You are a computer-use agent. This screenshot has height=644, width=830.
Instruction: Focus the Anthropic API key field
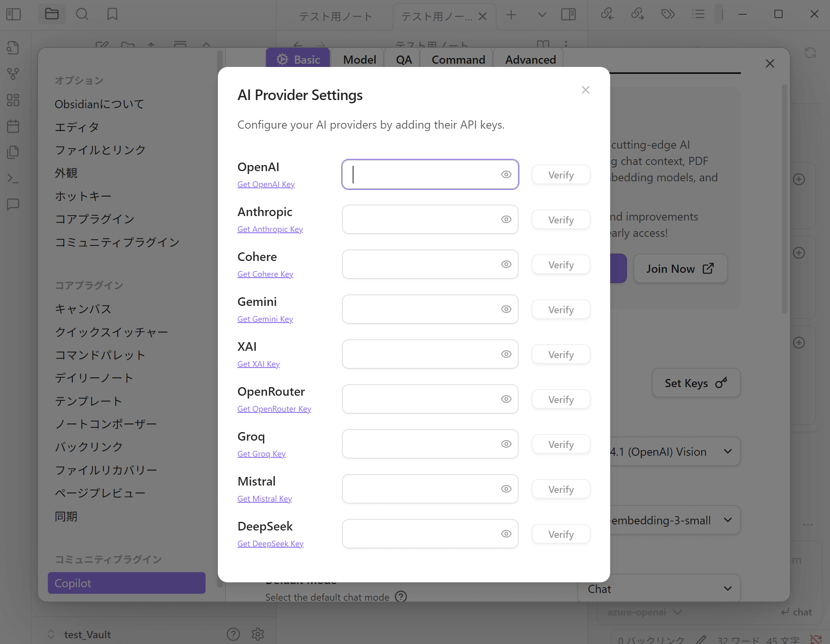point(430,219)
